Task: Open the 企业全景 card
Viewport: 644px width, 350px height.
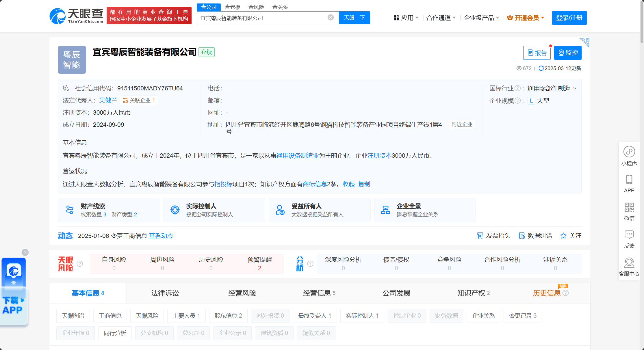Action: point(425,210)
